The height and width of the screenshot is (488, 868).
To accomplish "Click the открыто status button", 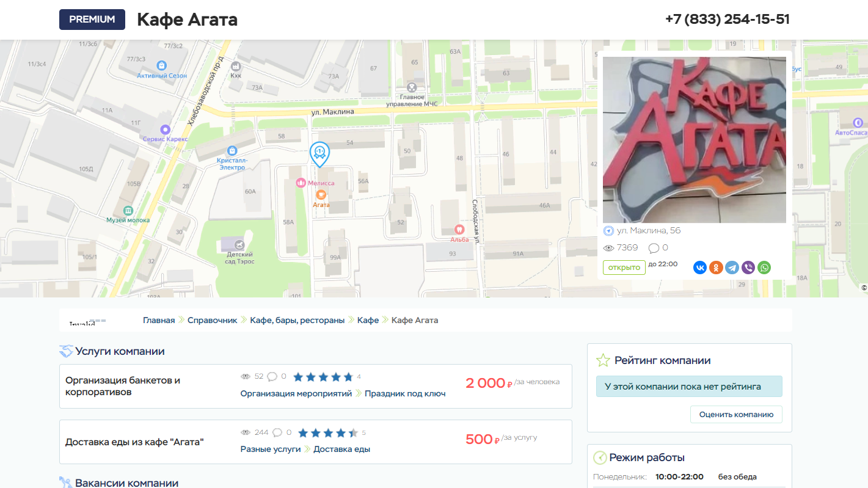I will tap(624, 268).
